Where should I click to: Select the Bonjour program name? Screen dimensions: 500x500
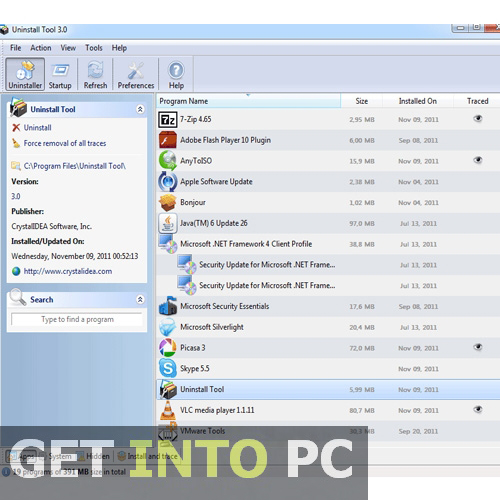pyautogui.click(x=193, y=202)
